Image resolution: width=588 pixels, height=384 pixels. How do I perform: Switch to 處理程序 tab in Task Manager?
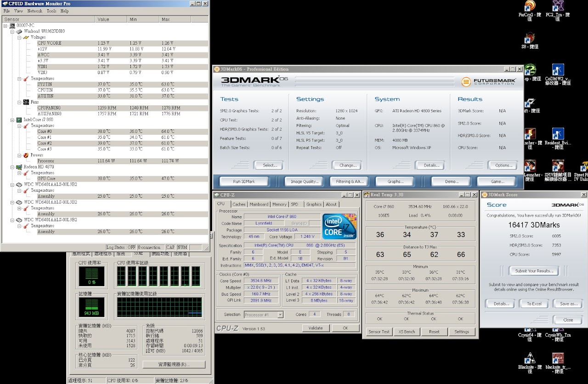pos(103,254)
